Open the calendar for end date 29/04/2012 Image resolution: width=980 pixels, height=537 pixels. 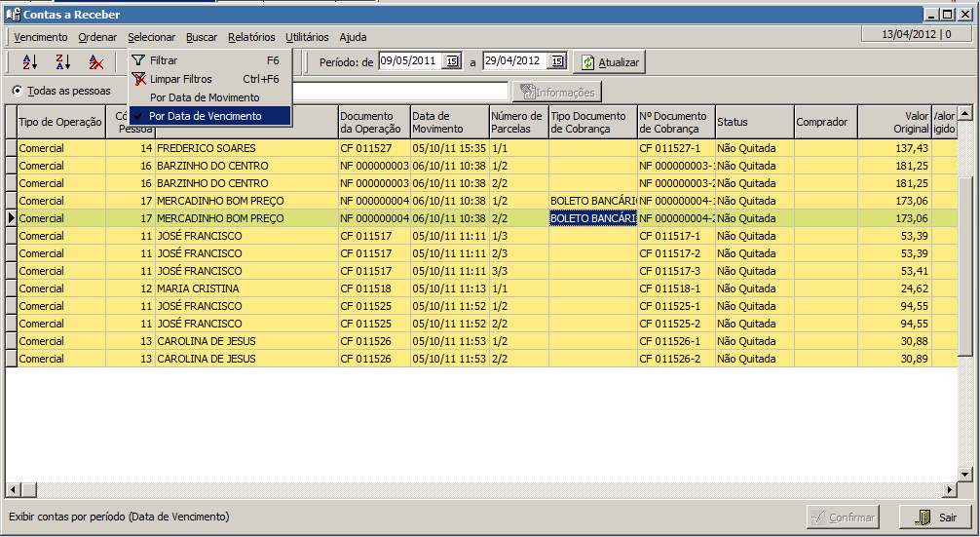point(557,60)
